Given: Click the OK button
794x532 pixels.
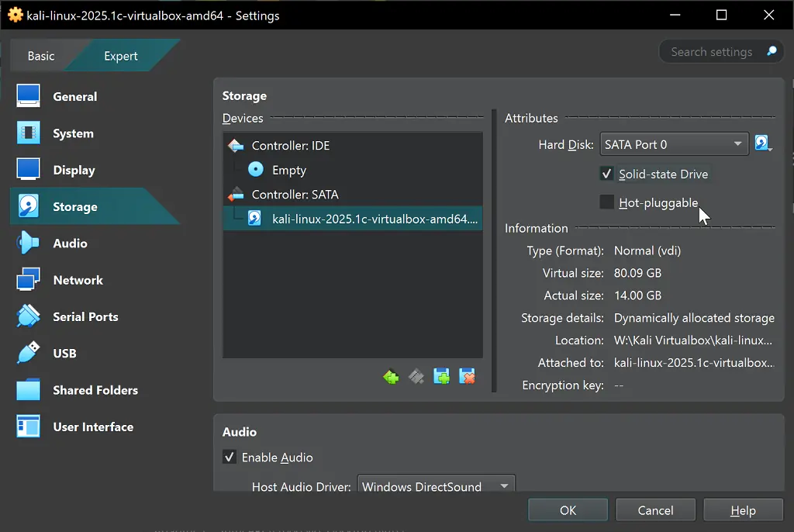Looking at the screenshot, I should [x=568, y=510].
